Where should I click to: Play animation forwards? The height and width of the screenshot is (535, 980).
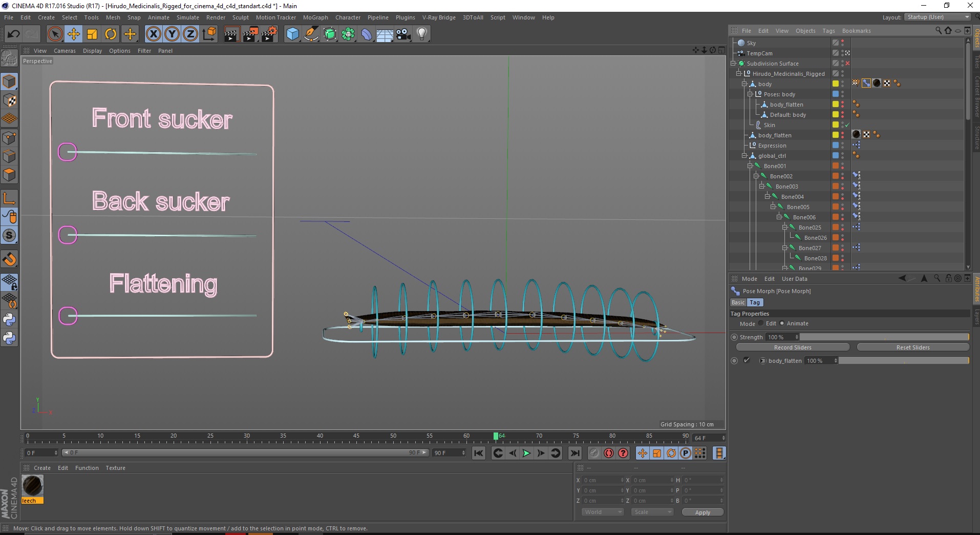(526, 453)
